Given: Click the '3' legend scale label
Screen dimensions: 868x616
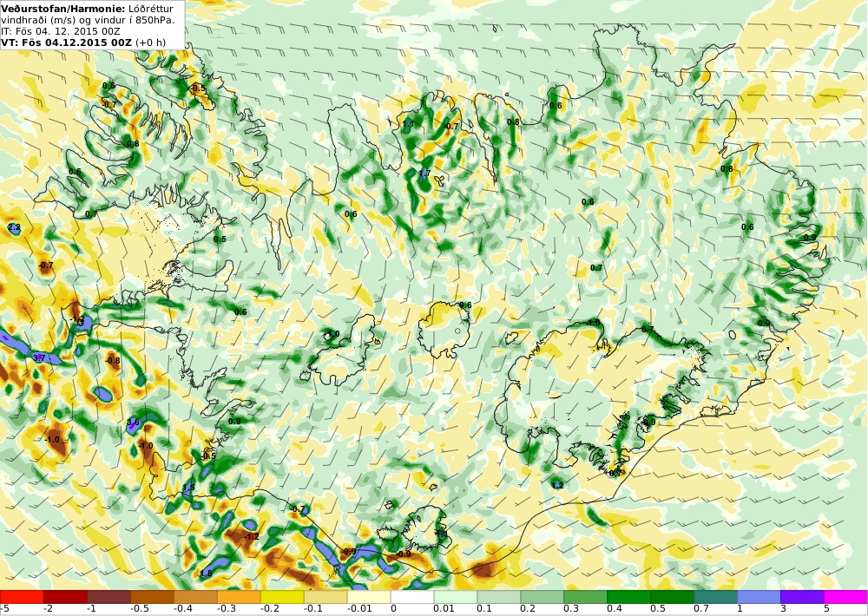Looking at the screenshot, I should pyautogui.click(x=783, y=609).
